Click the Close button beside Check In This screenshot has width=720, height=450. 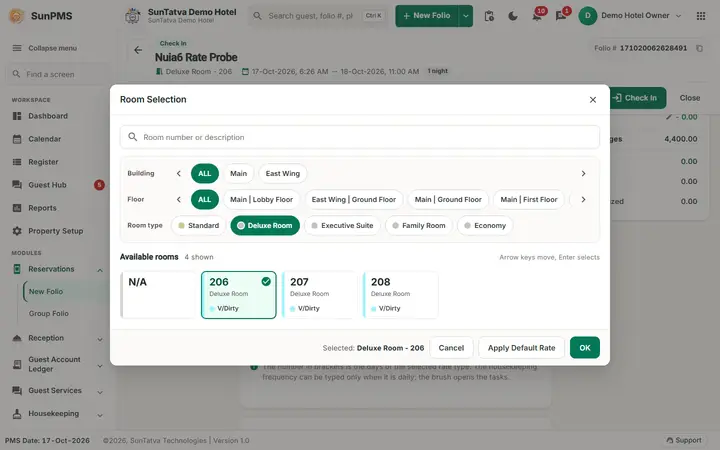[690, 98]
